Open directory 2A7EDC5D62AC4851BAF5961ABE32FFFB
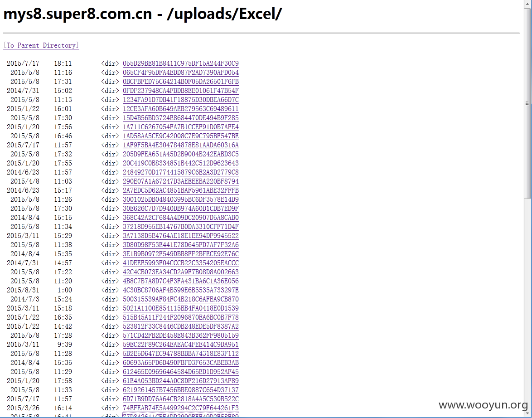The image size is (532, 418). click(x=180, y=190)
